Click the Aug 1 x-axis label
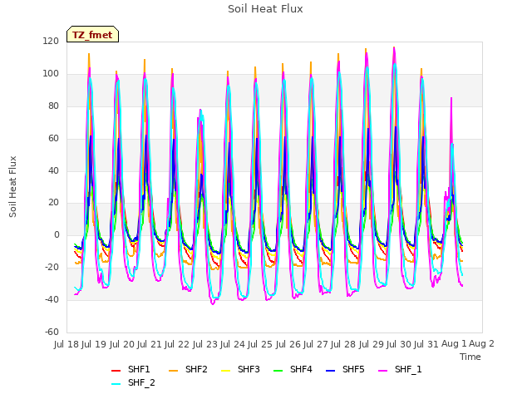 [454, 344]
